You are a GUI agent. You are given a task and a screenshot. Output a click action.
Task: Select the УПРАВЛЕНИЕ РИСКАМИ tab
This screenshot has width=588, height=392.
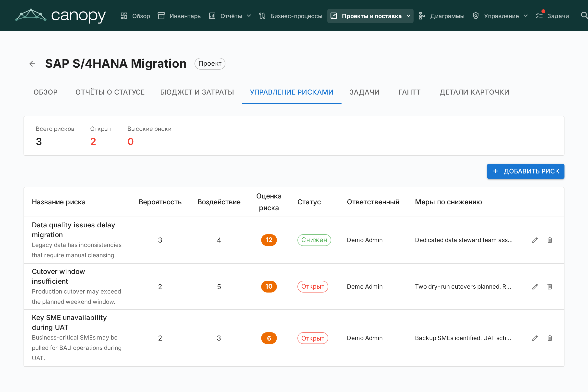(x=292, y=92)
